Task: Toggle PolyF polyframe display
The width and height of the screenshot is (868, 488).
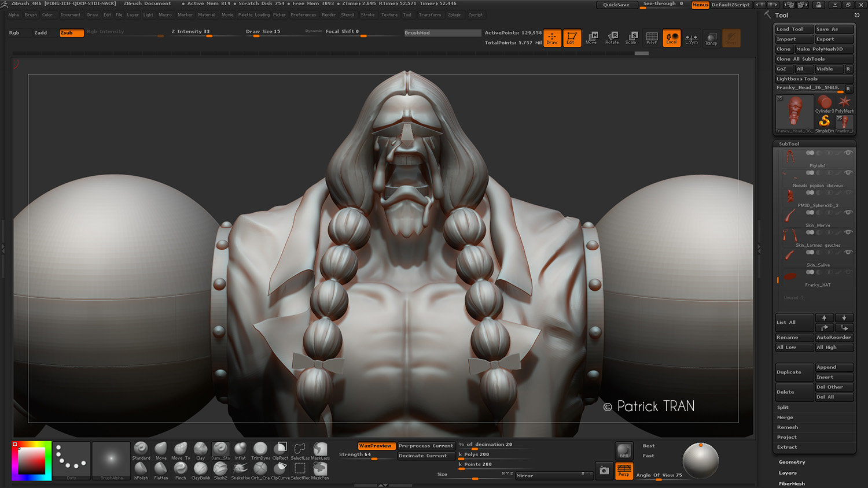Action: pyautogui.click(x=652, y=38)
